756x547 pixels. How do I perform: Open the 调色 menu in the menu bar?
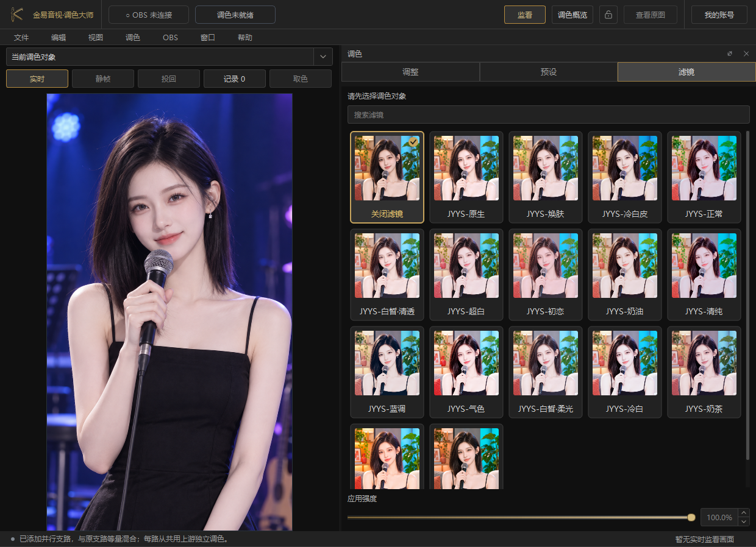pos(133,37)
